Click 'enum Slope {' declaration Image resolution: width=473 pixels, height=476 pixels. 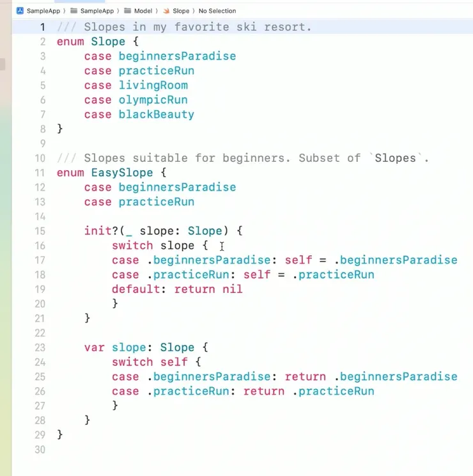click(98, 42)
